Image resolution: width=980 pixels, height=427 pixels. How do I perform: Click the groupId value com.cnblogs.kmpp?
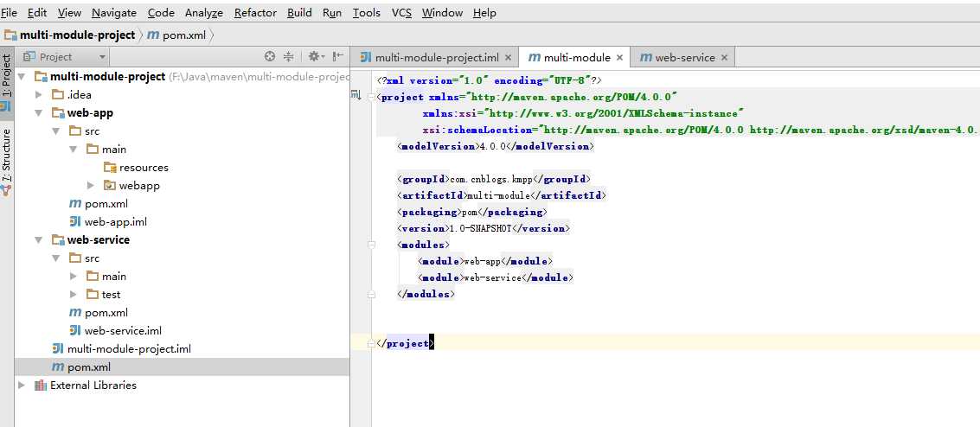coord(490,179)
